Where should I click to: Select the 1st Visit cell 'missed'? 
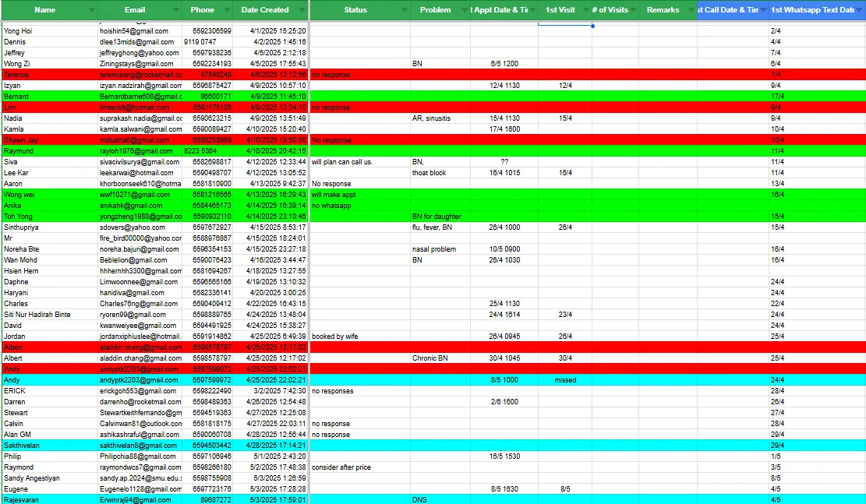point(565,380)
